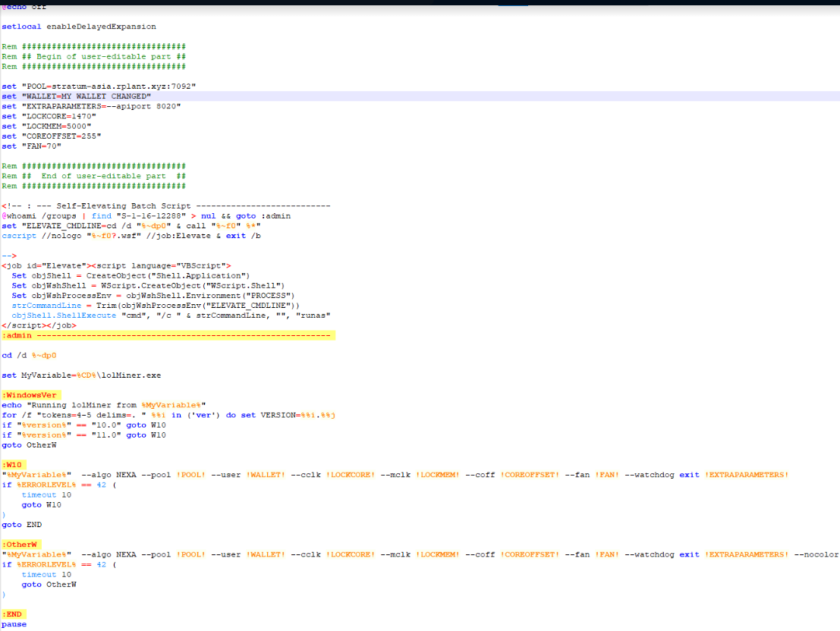Screen dimensions: 840x631
Task: Click the :OtherW section label
Action: [x=21, y=544]
